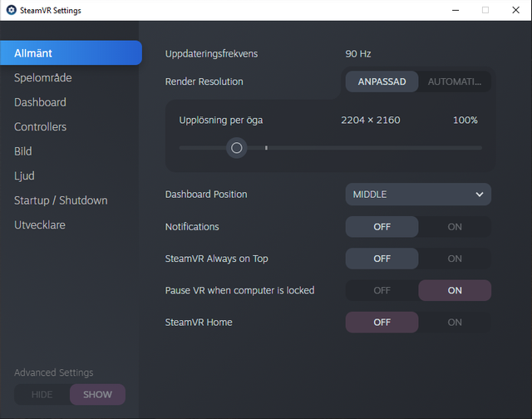This screenshot has height=419, width=532.
Task: Turn OFF Pause VR when computer locked
Action: pos(382,290)
